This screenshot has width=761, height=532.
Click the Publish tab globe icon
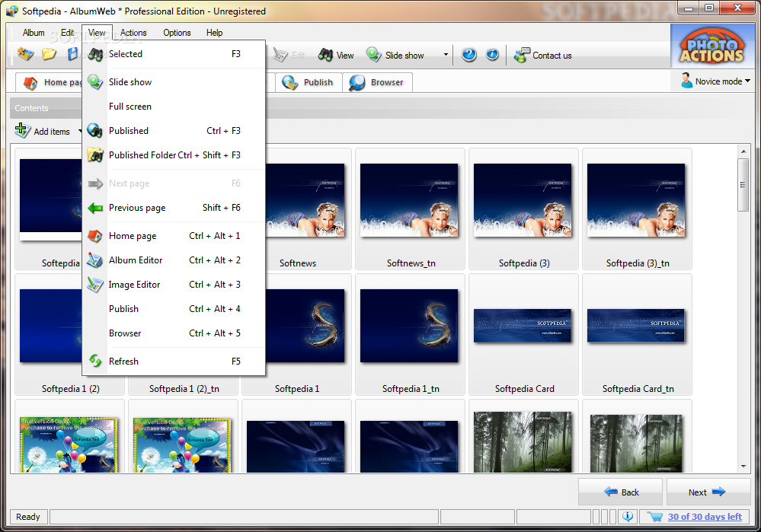click(x=289, y=82)
